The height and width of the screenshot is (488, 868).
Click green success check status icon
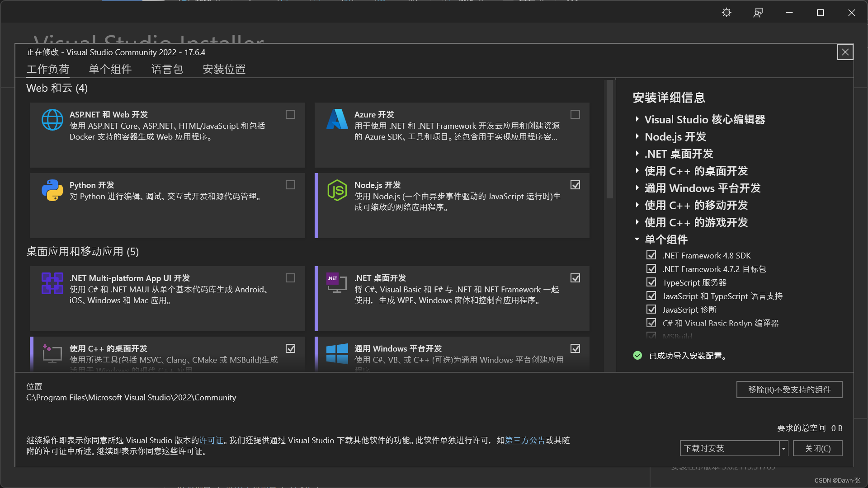[x=637, y=356]
